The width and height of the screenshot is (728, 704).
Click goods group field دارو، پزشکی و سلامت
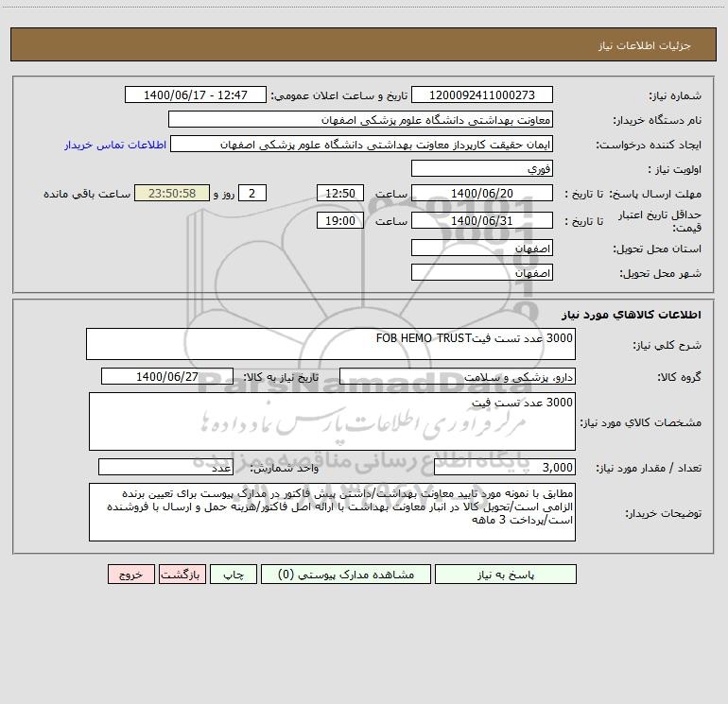pyautogui.click(x=458, y=377)
